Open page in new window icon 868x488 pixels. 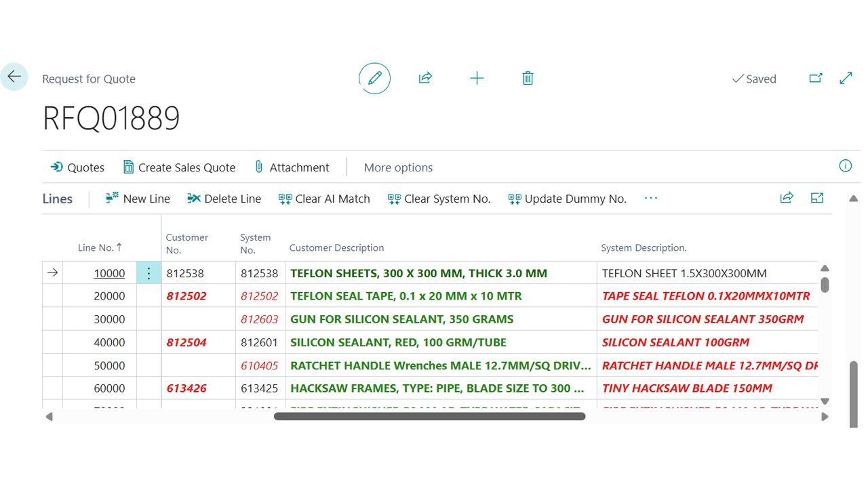point(816,79)
